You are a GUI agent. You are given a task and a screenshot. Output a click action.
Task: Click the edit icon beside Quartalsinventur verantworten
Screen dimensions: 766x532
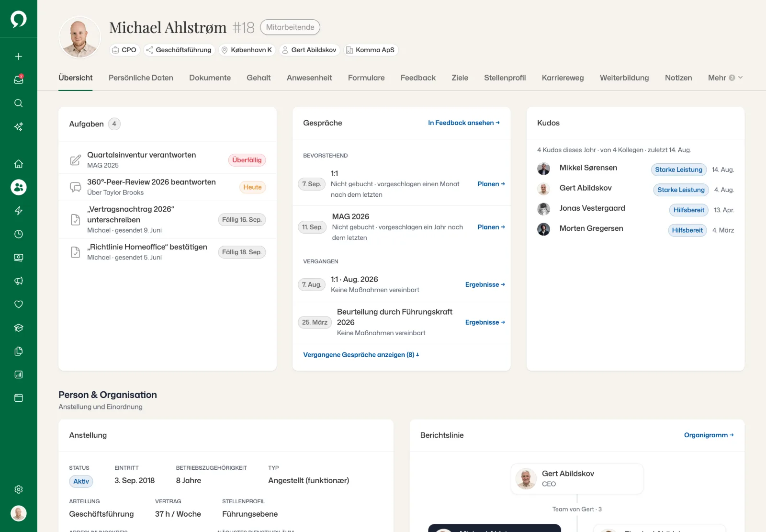coord(76,160)
